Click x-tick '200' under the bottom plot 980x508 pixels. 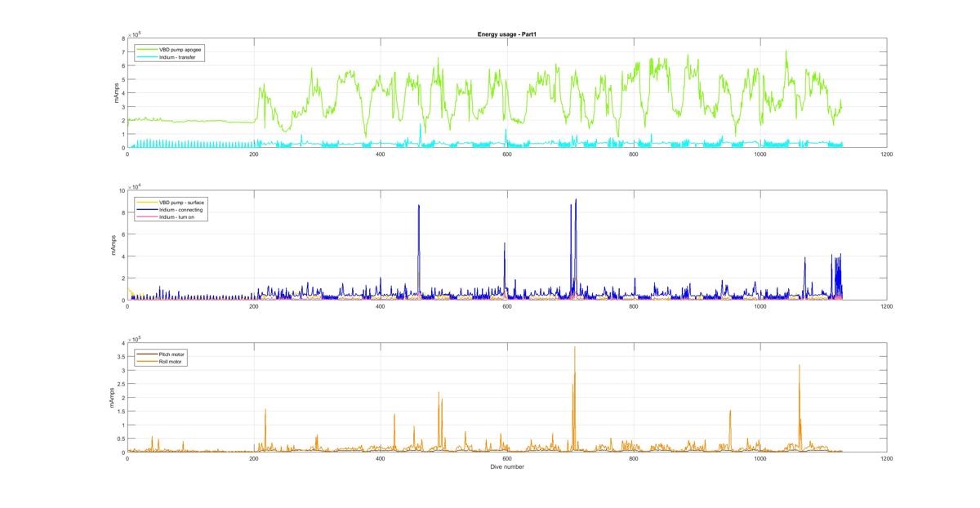point(254,458)
